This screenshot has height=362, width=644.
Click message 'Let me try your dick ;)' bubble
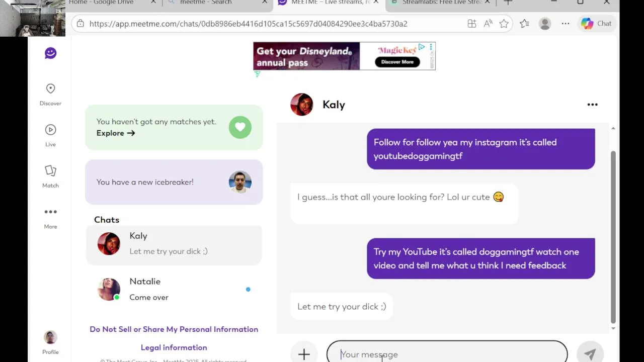[x=342, y=306]
